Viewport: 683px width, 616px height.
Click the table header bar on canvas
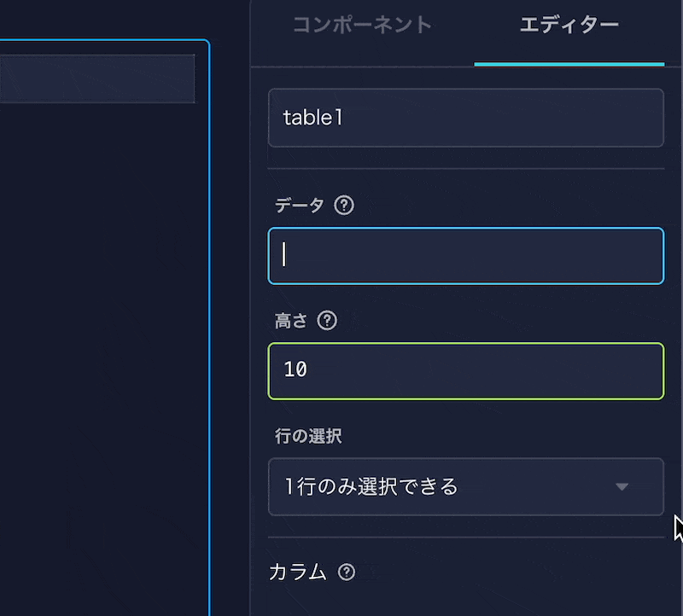(97, 78)
